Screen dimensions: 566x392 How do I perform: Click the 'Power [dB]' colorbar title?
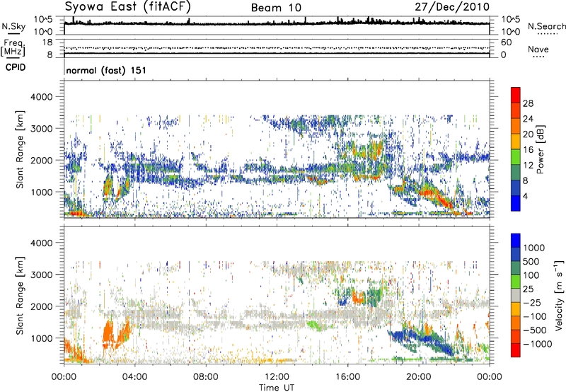point(541,149)
